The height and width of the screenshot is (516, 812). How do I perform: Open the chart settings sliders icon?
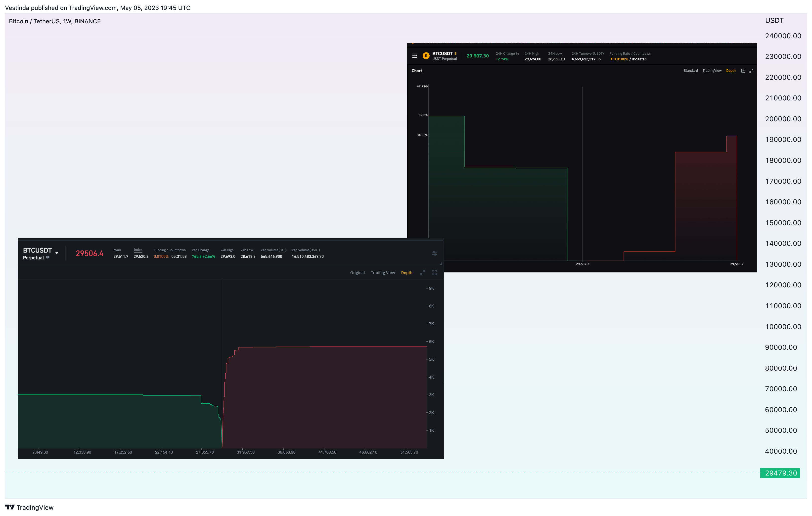point(434,253)
